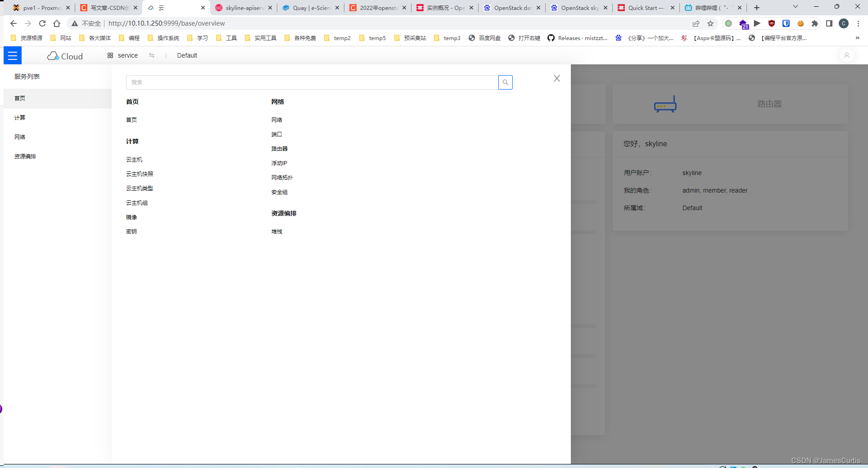The height and width of the screenshot is (468, 868).
Task: Select 网络 in the left service list
Action: point(58,137)
